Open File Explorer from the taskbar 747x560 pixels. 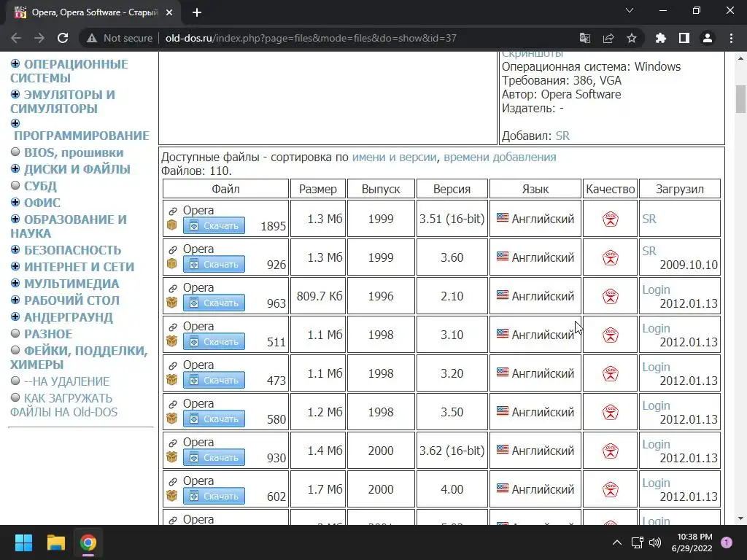point(55,542)
